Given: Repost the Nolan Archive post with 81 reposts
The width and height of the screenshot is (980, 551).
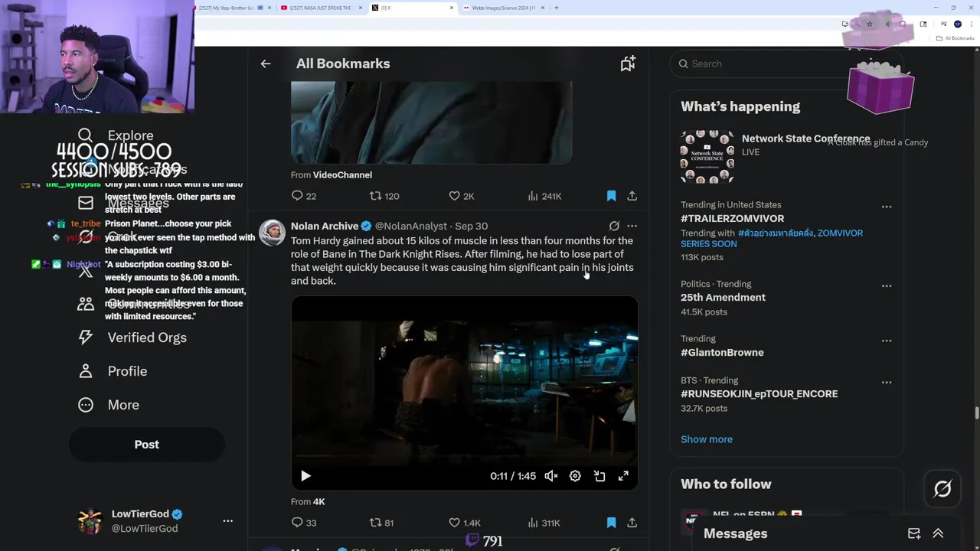Looking at the screenshot, I should tap(381, 523).
